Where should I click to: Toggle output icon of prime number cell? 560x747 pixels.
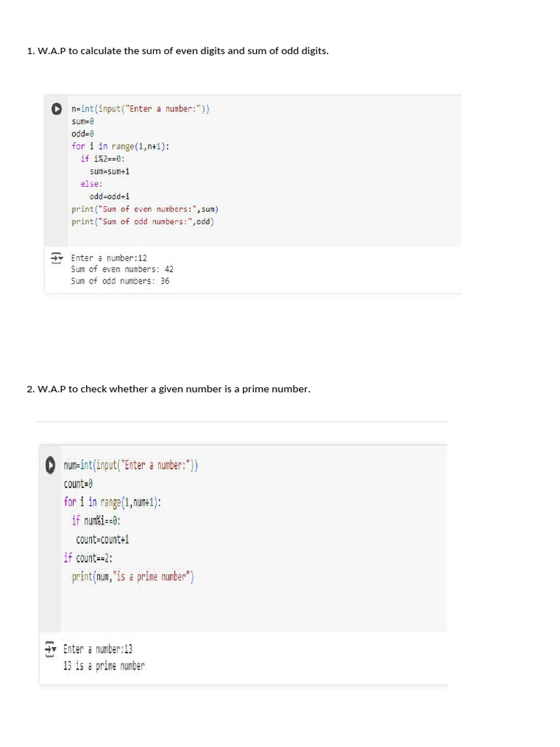(50, 649)
